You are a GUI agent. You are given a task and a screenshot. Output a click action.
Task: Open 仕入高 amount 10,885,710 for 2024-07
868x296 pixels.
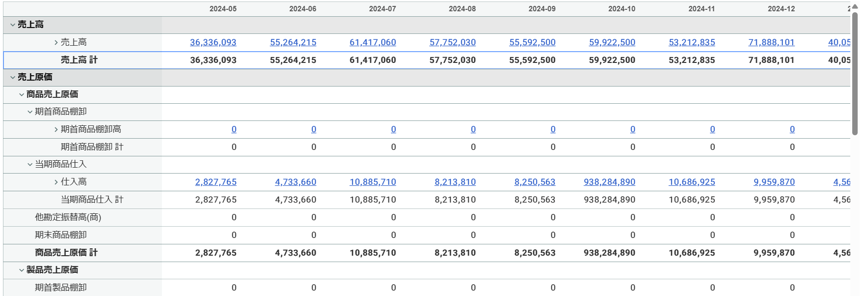pyautogui.click(x=373, y=182)
